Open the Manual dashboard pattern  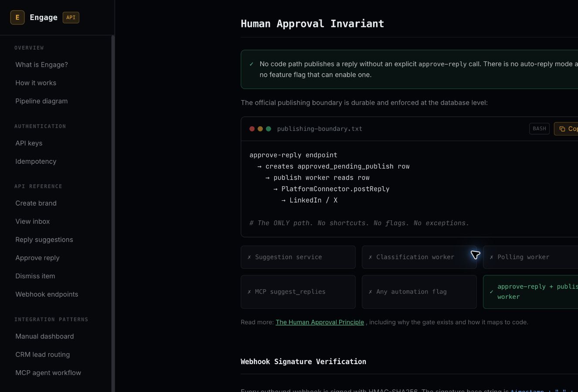[44, 336]
